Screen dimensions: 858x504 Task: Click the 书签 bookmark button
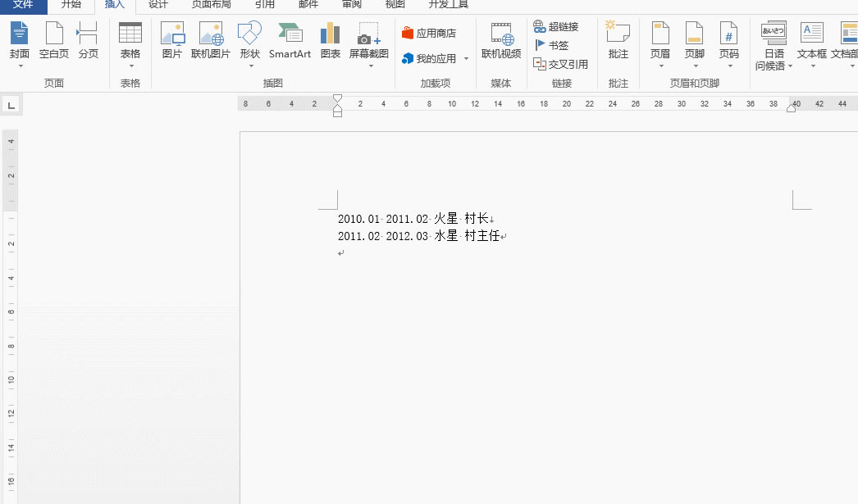click(551, 45)
